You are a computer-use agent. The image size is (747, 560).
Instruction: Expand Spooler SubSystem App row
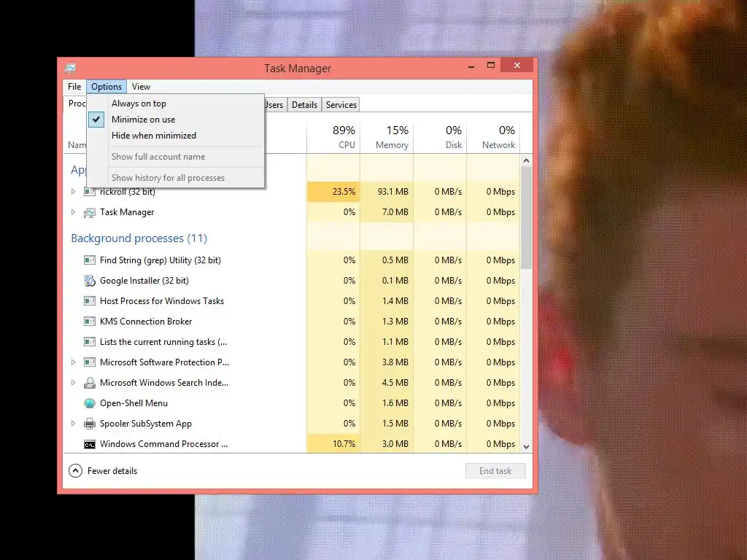(x=74, y=424)
